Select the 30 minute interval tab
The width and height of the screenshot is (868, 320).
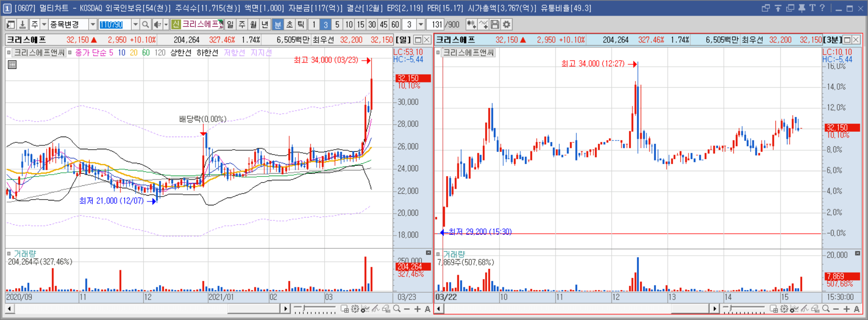[372, 24]
